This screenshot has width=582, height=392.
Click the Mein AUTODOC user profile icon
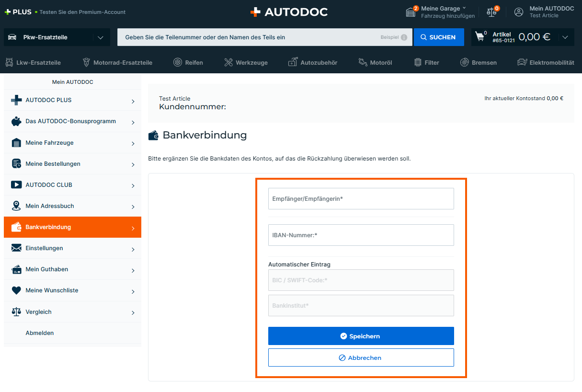point(519,12)
